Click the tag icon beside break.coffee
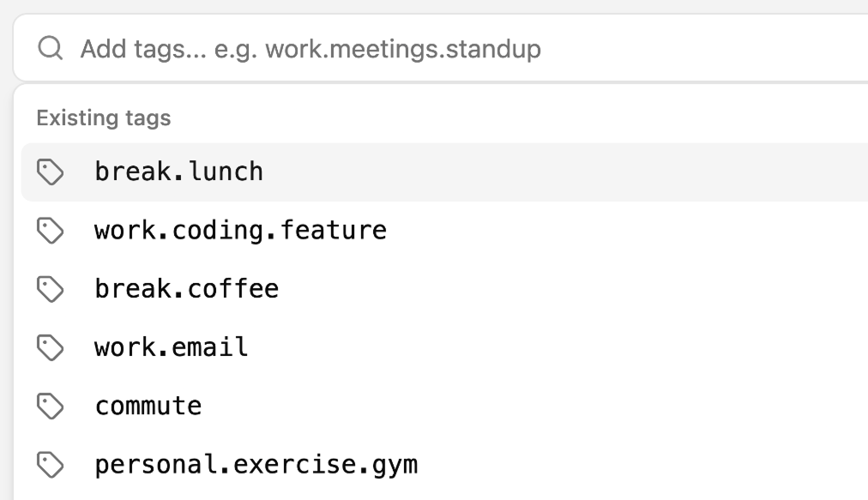This screenshot has height=500, width=868. [x=51, y=289]
